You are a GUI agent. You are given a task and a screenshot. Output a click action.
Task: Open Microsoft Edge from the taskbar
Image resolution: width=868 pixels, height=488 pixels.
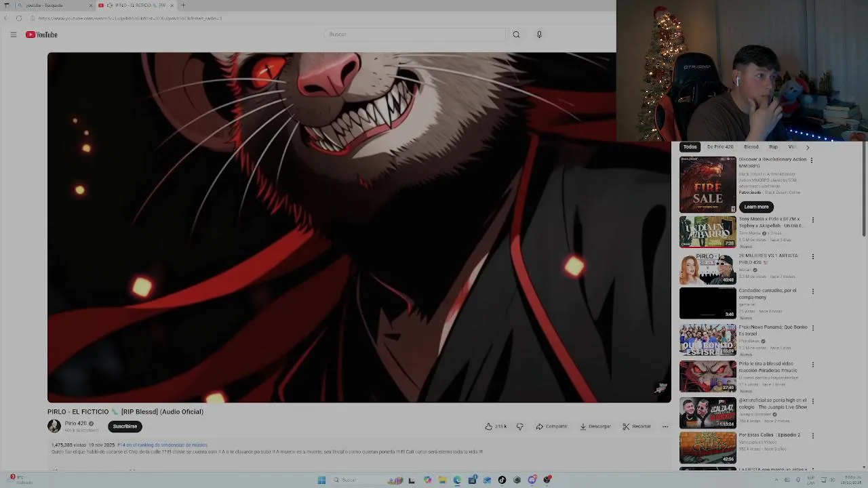(457, 480)
